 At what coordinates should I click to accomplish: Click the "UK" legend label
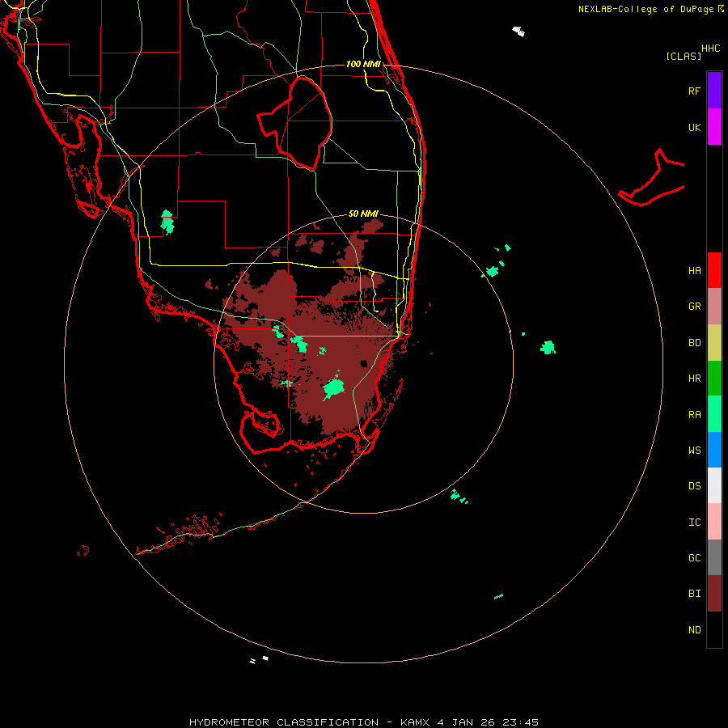pos(694,127)
